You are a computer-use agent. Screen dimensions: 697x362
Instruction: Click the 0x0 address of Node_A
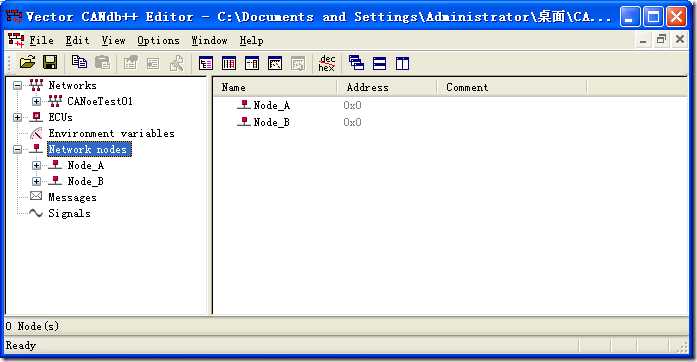[352, 105]
